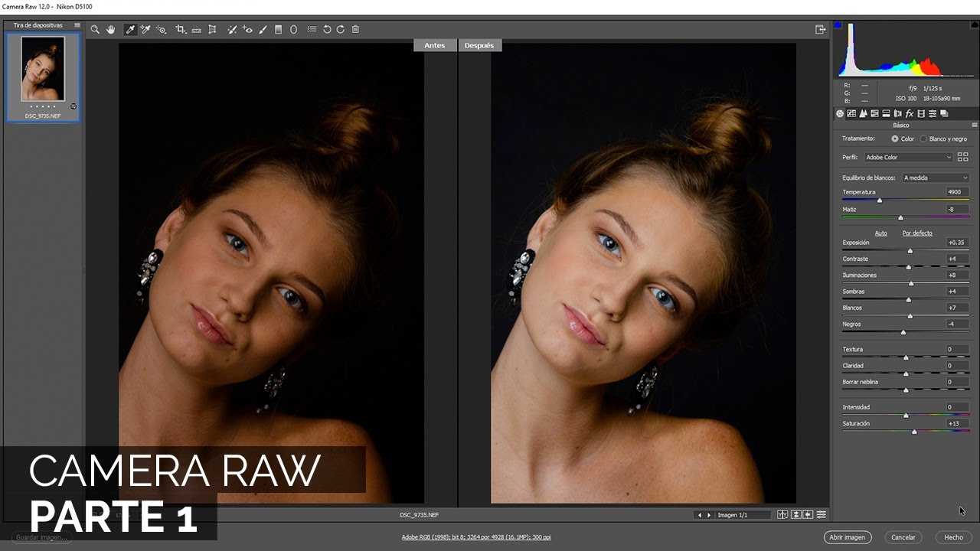Open the HSL Adjustments tab

874,113
